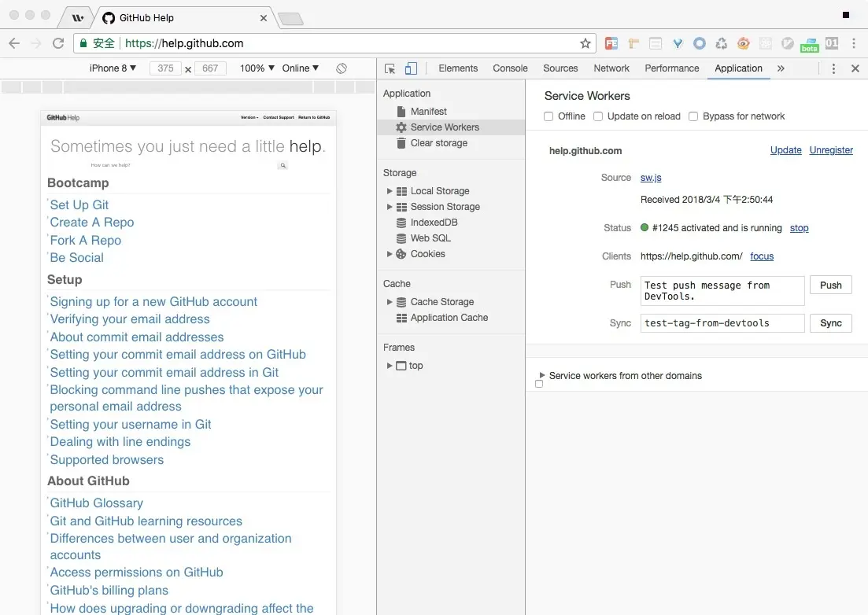868x615 pixels.
Task: Open the Fork A Repo link
Action: click(85, 240)
